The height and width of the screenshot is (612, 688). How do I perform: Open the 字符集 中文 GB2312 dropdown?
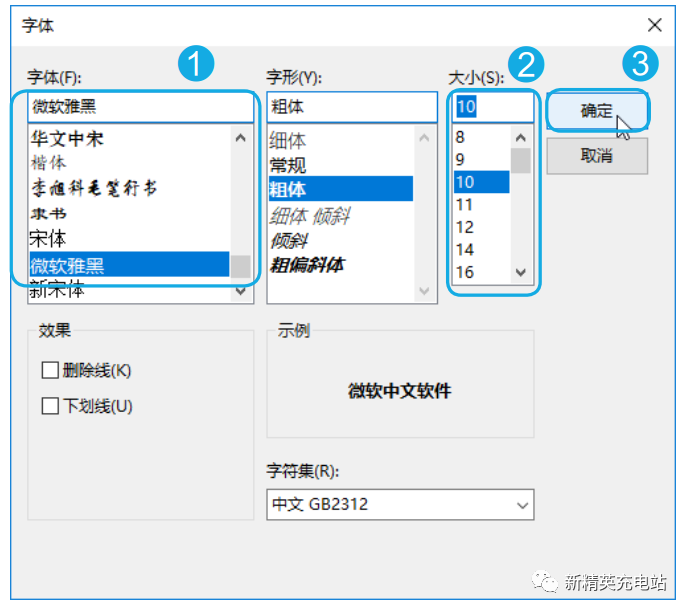click(x=400, y=505)
